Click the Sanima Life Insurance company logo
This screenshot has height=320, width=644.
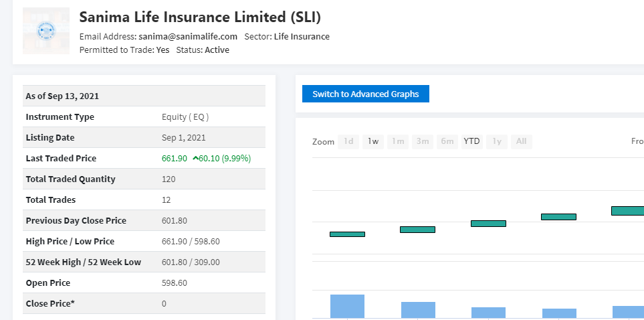[46, 31]
